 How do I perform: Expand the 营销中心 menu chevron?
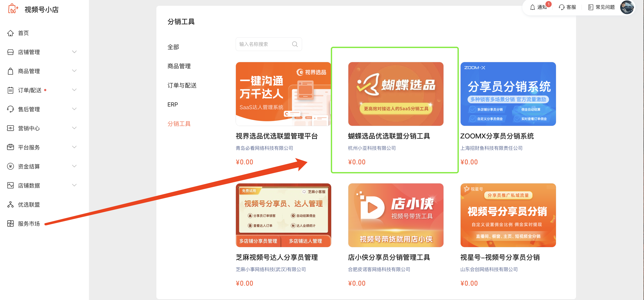[74, 128]
